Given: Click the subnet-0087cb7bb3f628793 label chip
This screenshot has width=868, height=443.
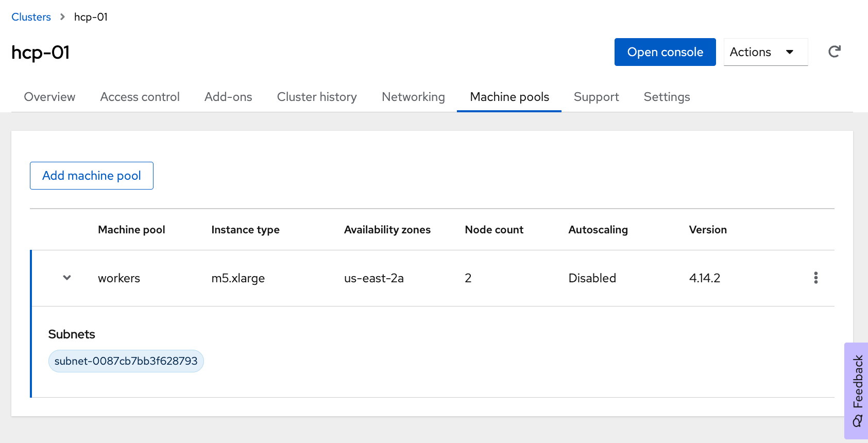Looking at the screenshot, I should [x=126, y=361].
